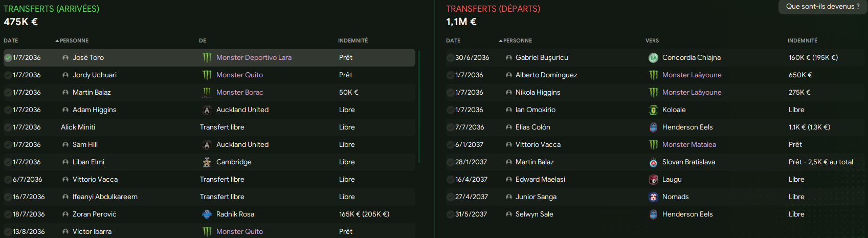Tick the row selector for Jordy Uchuari

[8, 75]
